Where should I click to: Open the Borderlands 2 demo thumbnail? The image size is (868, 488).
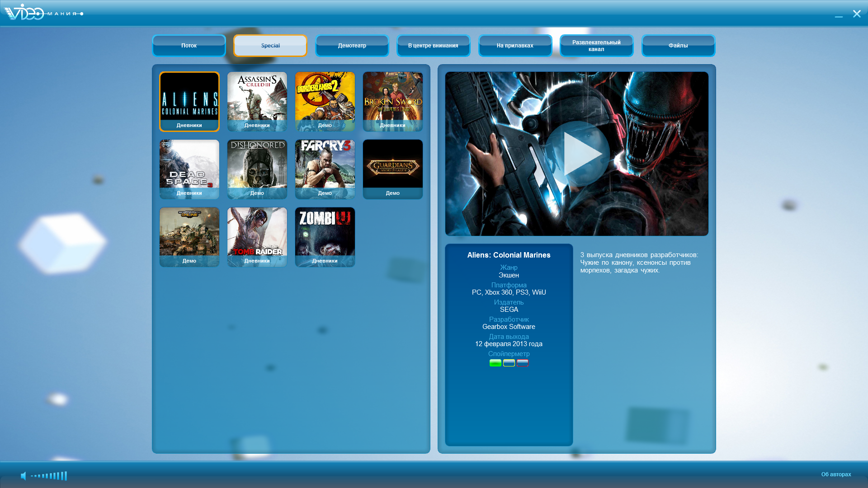tap(325, 102)
